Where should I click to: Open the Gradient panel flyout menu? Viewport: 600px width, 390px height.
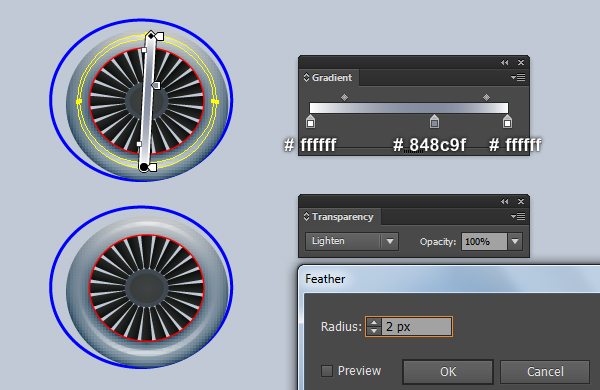[x=518, y=78]
